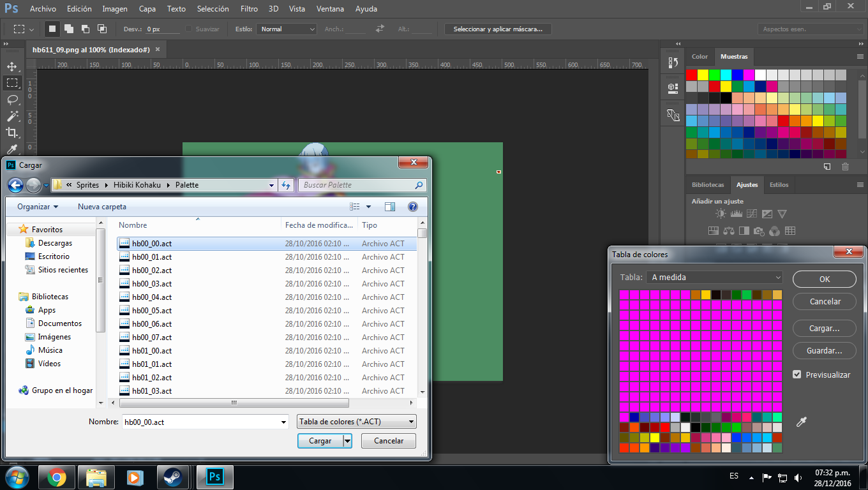Open the file type dropdown Tabla de colores (*.ACT)

click(356, 422)
